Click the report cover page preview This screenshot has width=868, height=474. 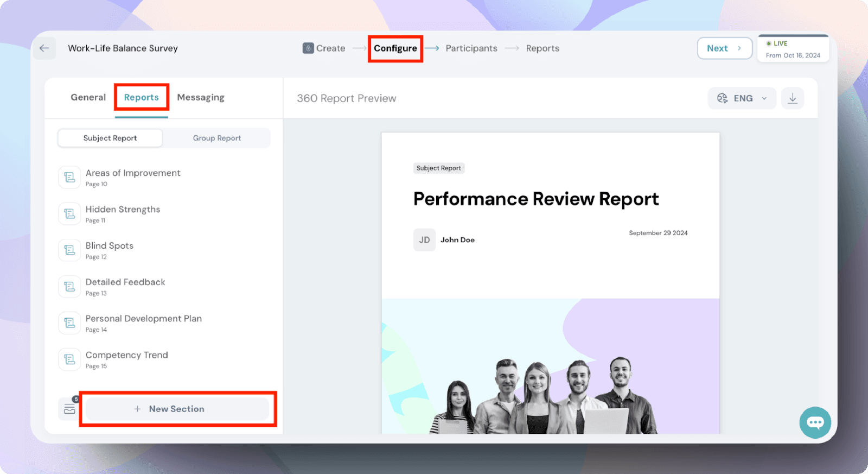[550, 282]
